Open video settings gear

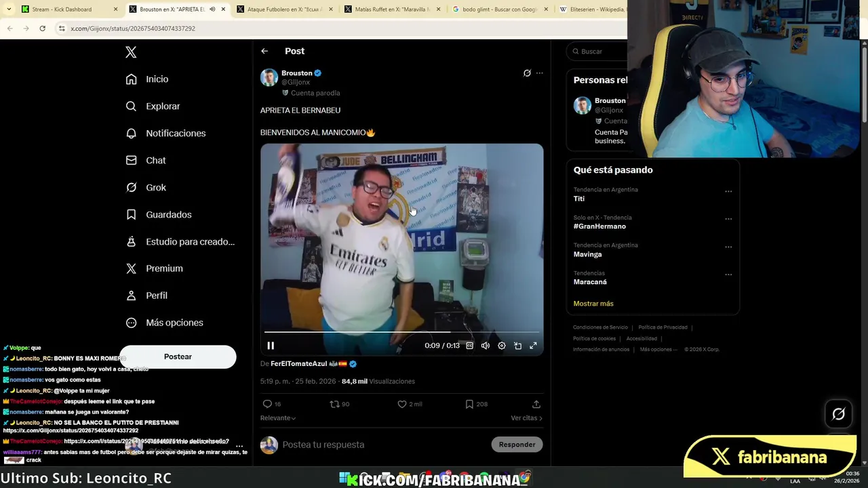[x=502, y=346]
